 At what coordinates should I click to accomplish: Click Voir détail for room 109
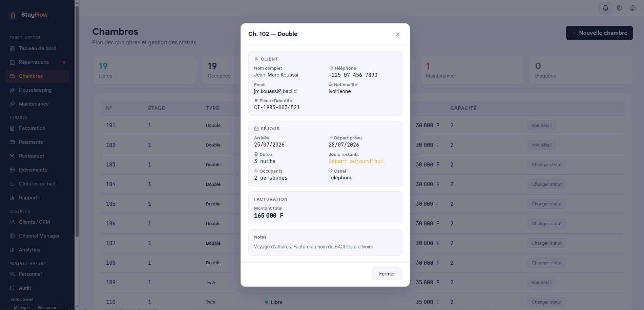541,283
